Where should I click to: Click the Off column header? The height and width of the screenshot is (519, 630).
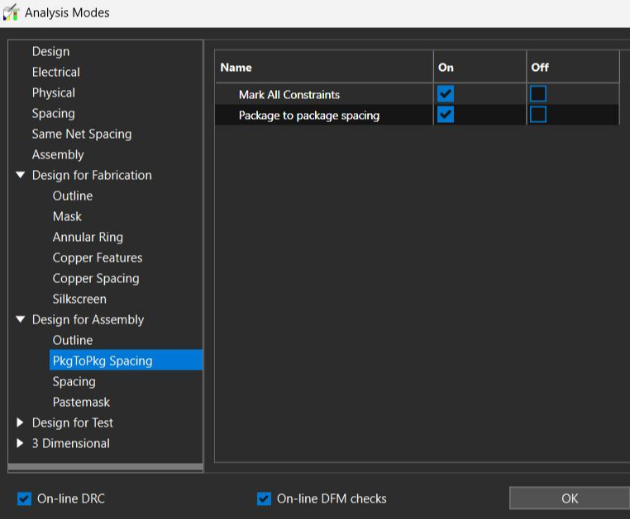click(573, 67)
